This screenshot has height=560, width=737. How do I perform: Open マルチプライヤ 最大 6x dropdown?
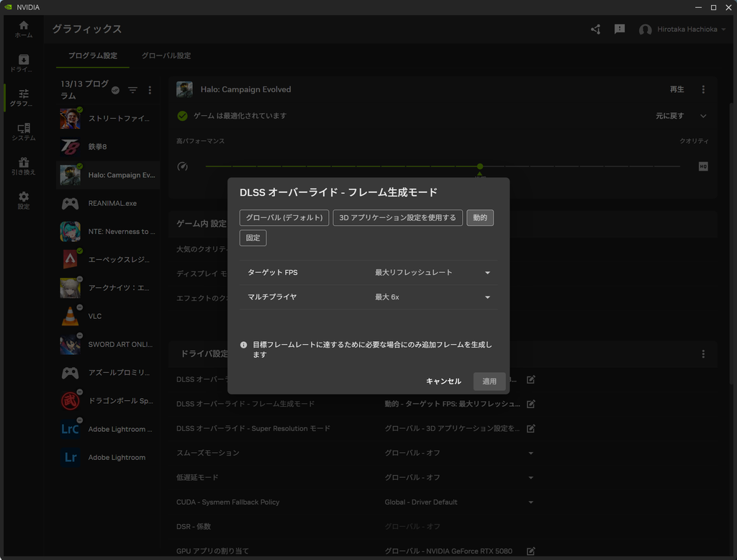[433, 297]
